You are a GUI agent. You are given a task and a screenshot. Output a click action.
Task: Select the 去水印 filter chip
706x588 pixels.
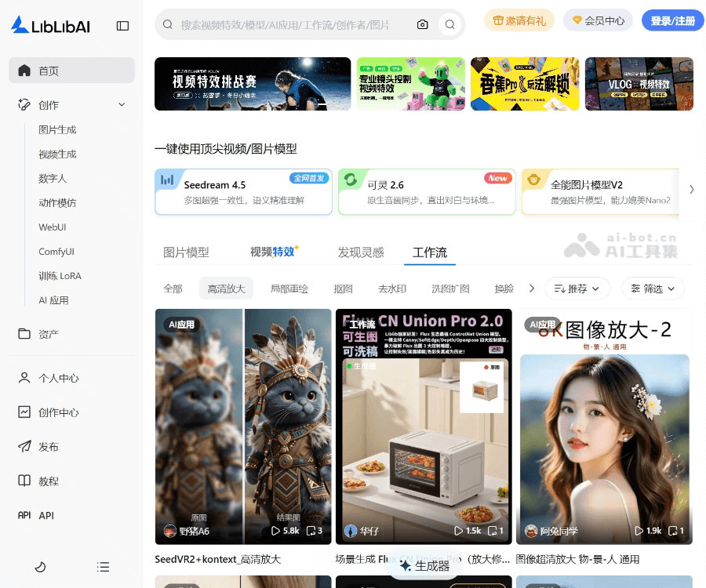(392, 289)
